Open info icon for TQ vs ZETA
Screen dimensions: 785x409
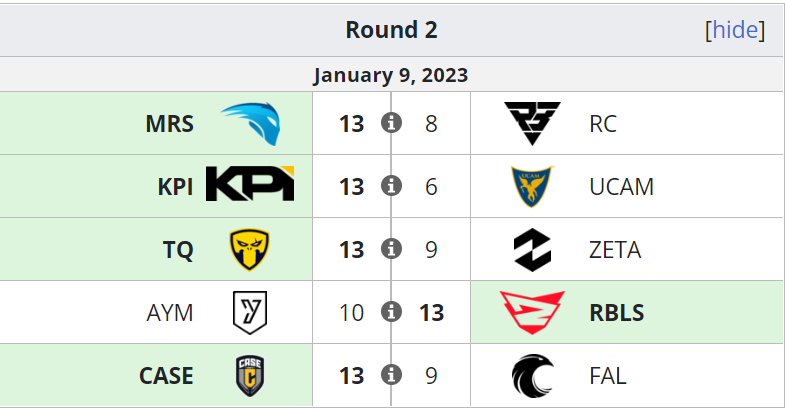391,249
